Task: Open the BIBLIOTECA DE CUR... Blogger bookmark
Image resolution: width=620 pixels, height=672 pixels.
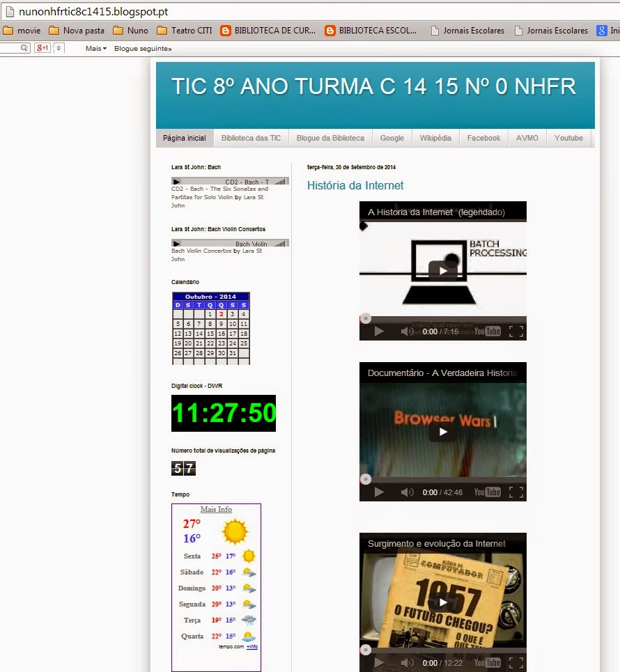Action: point(268,31)
